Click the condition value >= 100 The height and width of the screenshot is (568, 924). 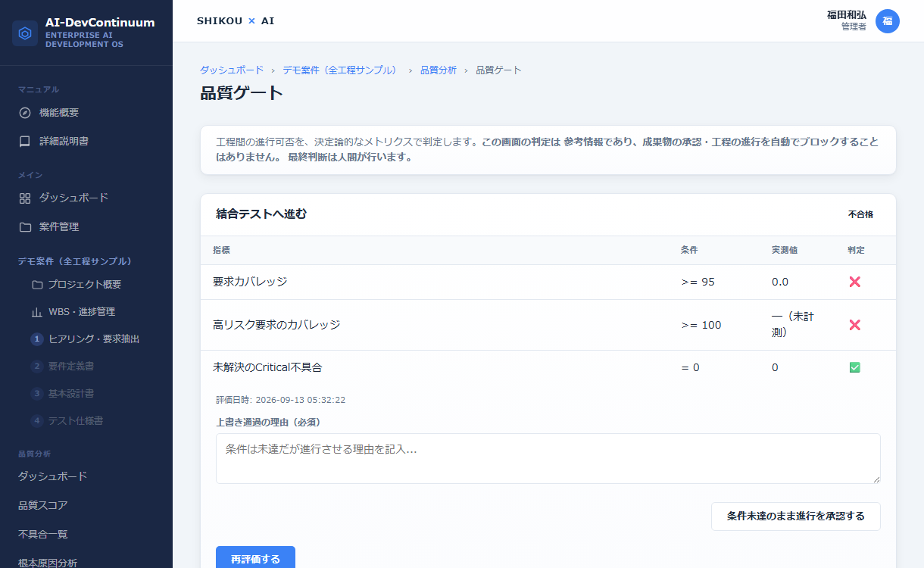(x=701, y=325)
